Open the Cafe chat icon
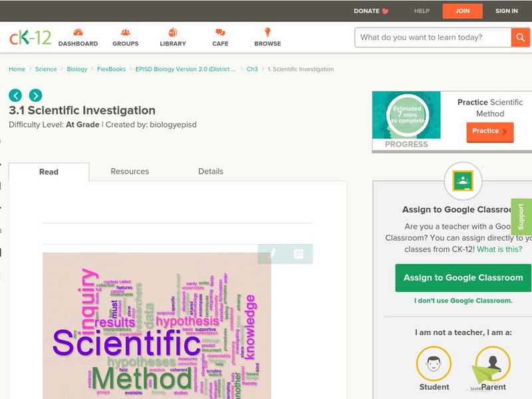The height and width of the screenshot is (399, 532). [220, 33]
